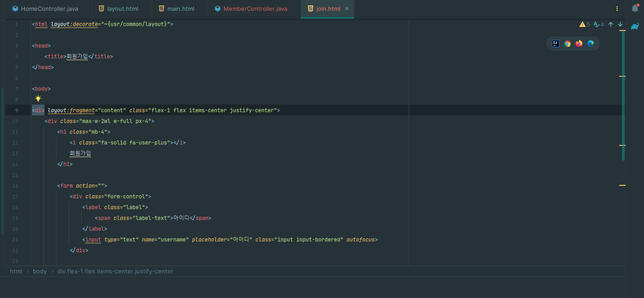Screen dimensions: 644x298
Task: Click the opening body tag on line 7
Action: tap(41, 89)
